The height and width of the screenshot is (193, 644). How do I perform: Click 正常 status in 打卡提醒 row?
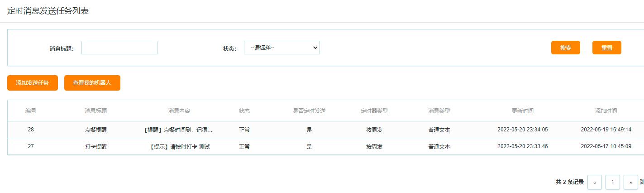244,147
